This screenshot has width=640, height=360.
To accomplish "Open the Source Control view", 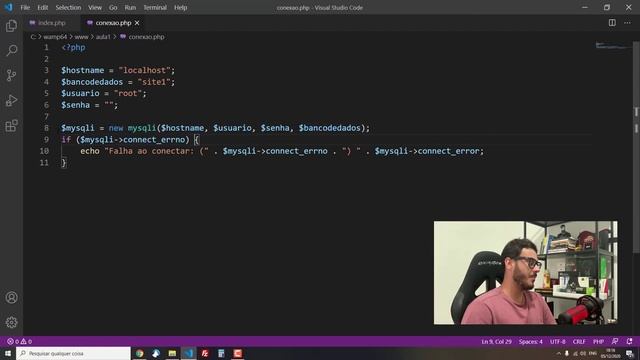I will (x=11, y=76).
